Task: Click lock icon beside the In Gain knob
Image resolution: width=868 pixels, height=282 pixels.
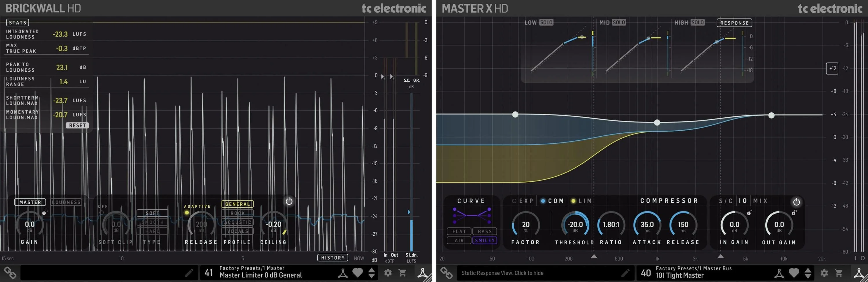Action: click(x=749, y=213)
